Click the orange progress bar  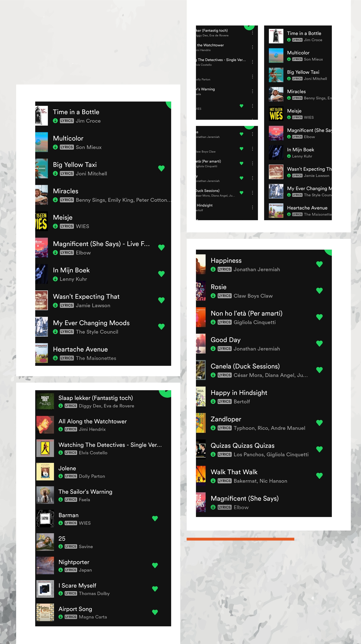(x=240, y=539)
